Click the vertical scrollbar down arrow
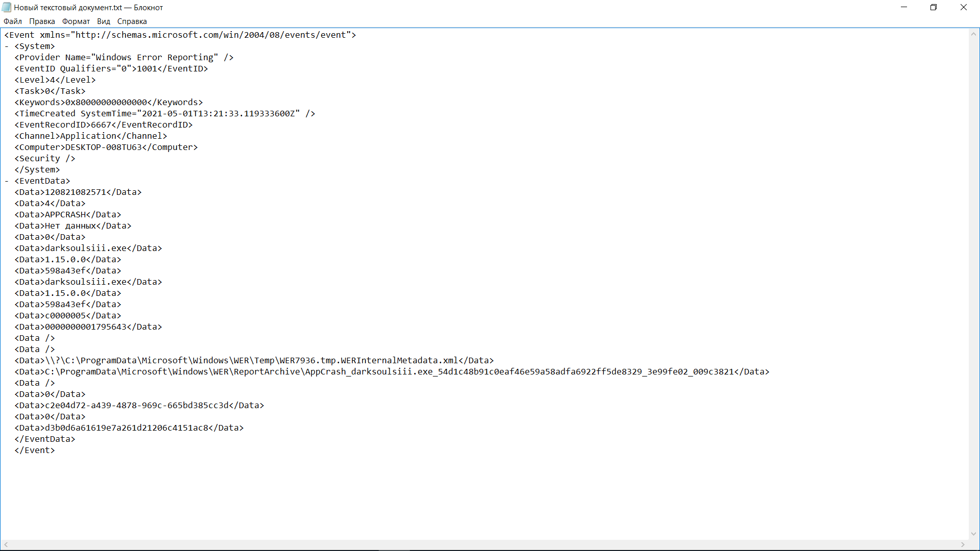Image resolution: width=980 pixels, height=551 pixels. point(973,534)
